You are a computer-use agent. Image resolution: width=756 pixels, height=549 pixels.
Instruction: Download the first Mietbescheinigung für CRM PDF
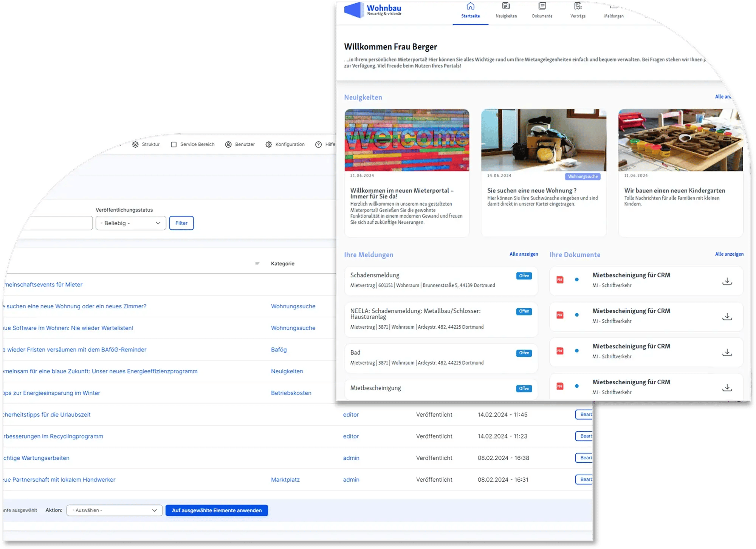pos(728,281)
